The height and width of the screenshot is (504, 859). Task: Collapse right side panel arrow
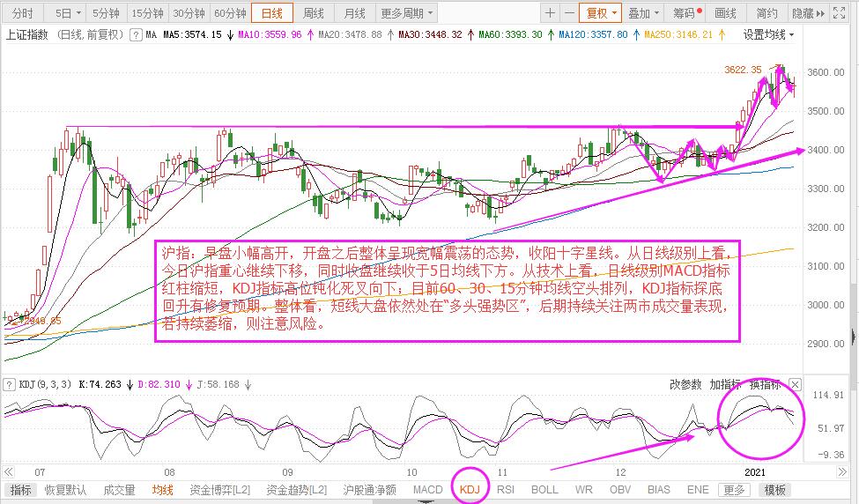click(854, 337)
